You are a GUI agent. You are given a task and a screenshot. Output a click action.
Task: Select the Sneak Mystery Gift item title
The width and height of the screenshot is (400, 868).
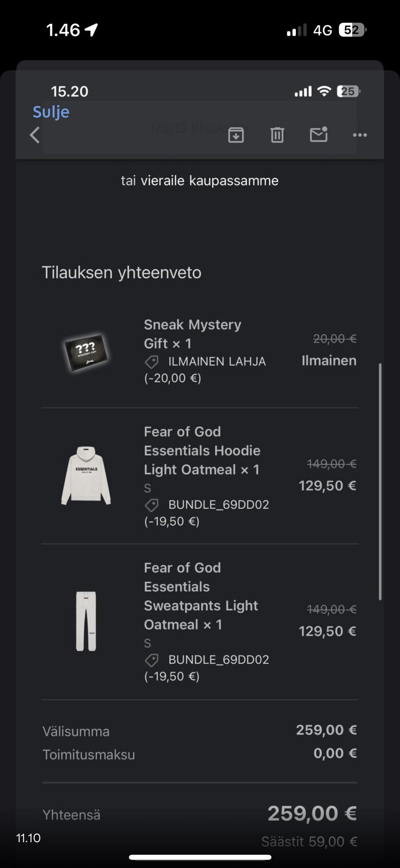pyautogui.click(x=192, y=334)
